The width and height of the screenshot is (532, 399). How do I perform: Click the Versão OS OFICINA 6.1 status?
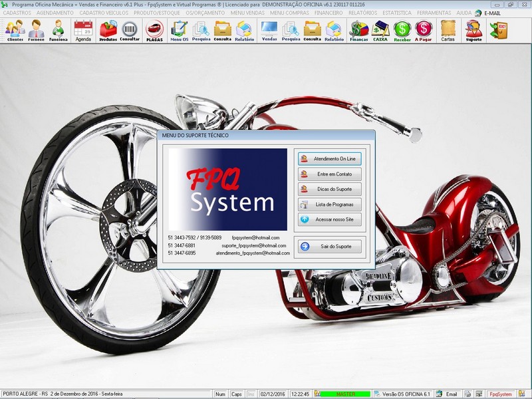click(406, 394)
